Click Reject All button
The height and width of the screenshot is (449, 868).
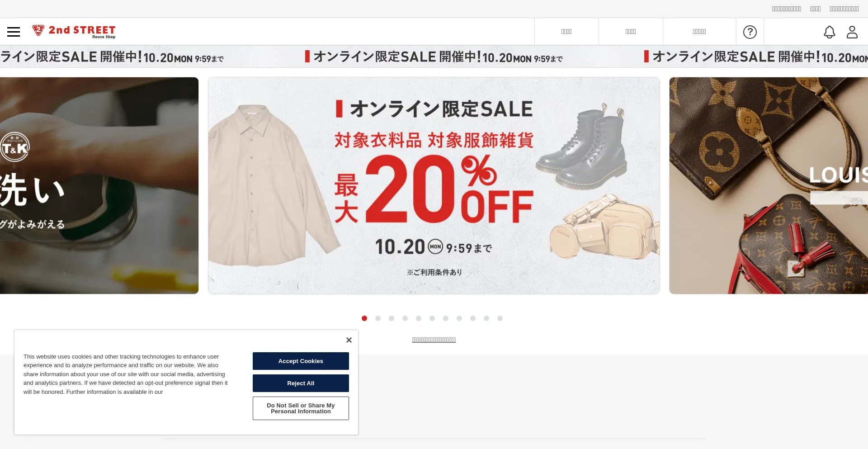click(301, 383)
